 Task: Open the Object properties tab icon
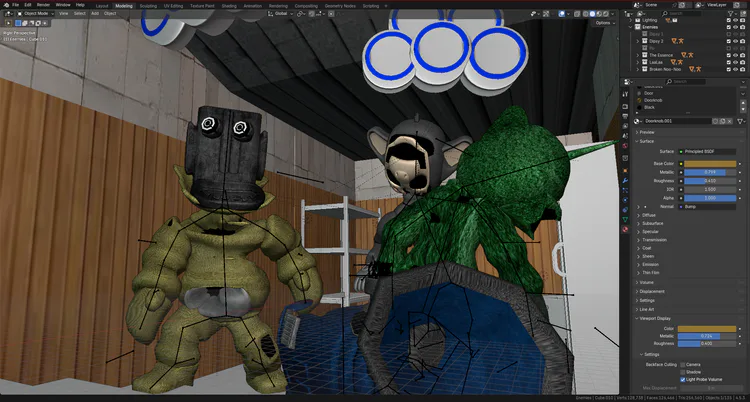(x=625, y=170)
